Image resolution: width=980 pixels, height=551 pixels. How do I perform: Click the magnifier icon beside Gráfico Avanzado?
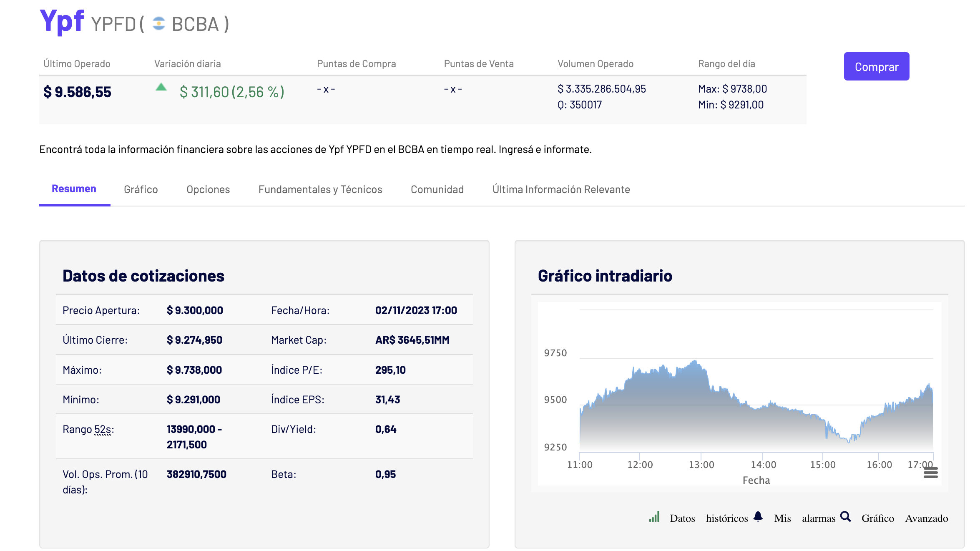point(845,516)
